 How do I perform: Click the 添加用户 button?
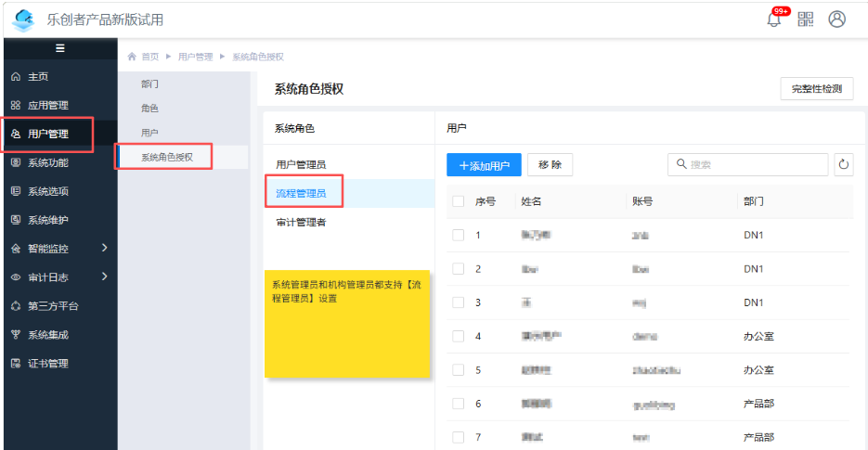point(484,165)
